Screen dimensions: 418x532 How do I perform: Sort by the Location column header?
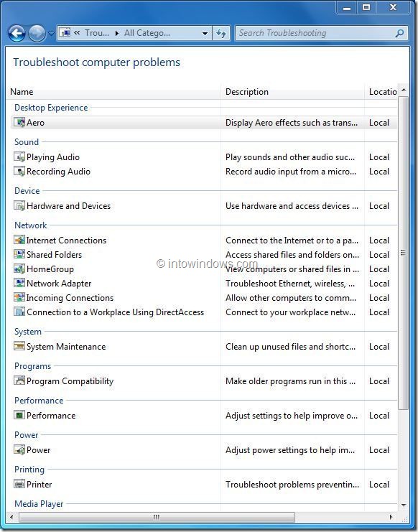click(381, 92)
